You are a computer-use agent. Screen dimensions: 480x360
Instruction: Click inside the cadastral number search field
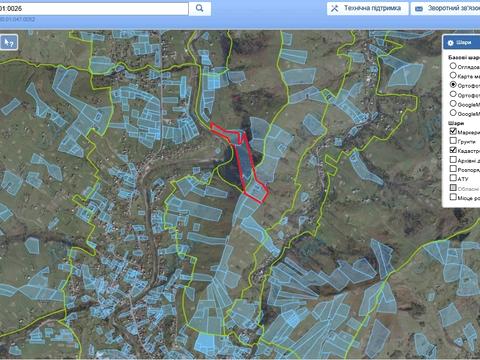point(94,8)
